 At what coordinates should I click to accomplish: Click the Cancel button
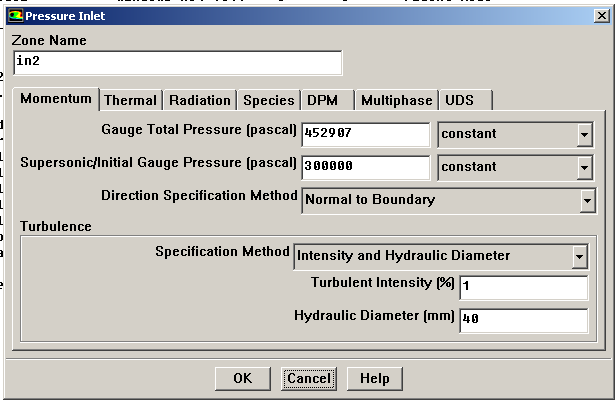(309, 379)
